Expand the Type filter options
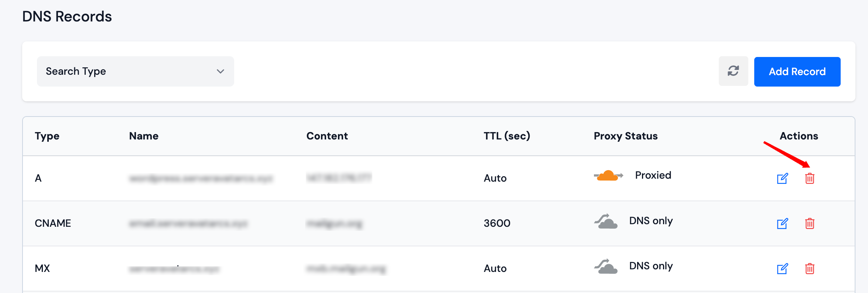Image resolution: width=868 pixels, height=293 pixels. tap(135, 71)
